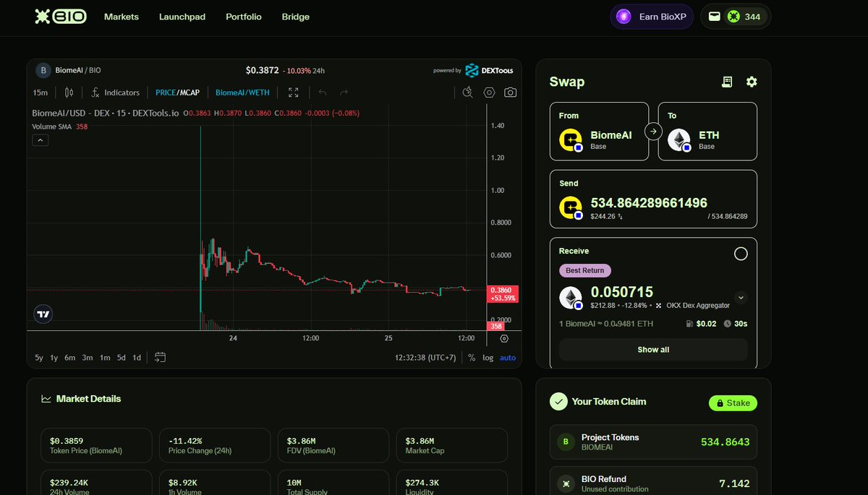868x495 pixels.
Task: Switch the chart to PRICE mode
Action: [166, 92]
